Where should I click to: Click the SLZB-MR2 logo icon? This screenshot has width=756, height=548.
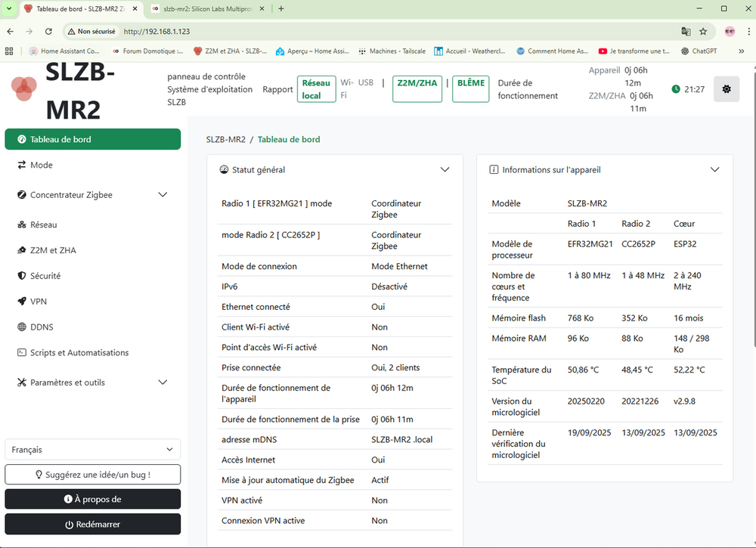point(23,88)
